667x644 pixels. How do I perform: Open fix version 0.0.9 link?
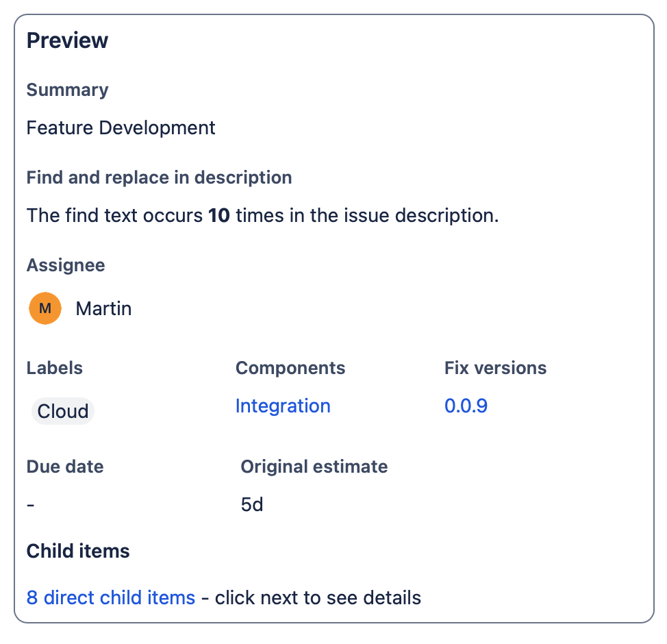(x=466, y=406)
